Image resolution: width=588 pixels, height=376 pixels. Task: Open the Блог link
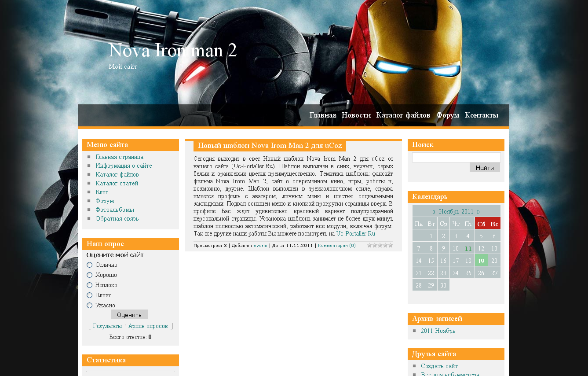tap(102, 192)
